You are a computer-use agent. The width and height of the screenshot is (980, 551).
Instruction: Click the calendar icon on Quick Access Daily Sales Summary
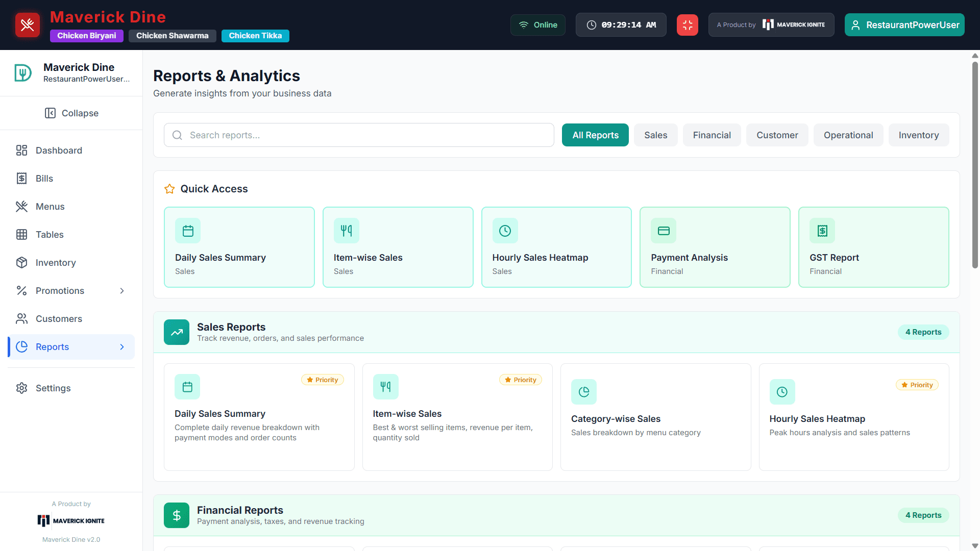(x=188, y=231)
